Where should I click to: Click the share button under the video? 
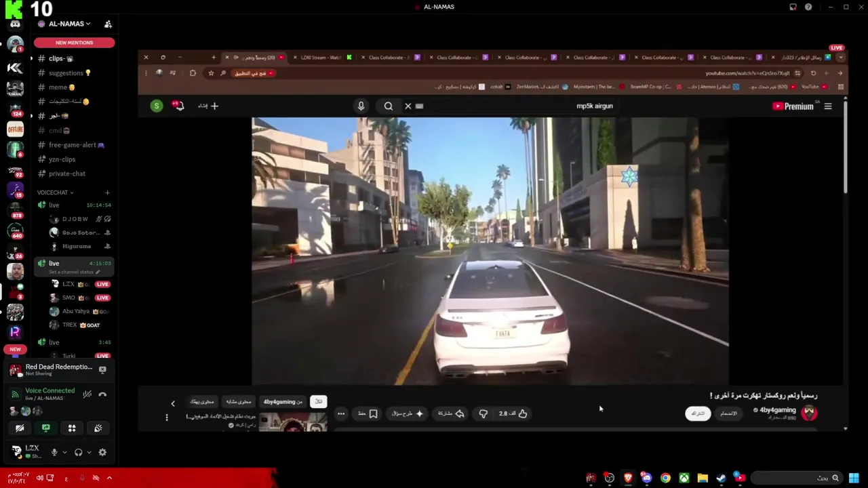click(x=451, y=413)
